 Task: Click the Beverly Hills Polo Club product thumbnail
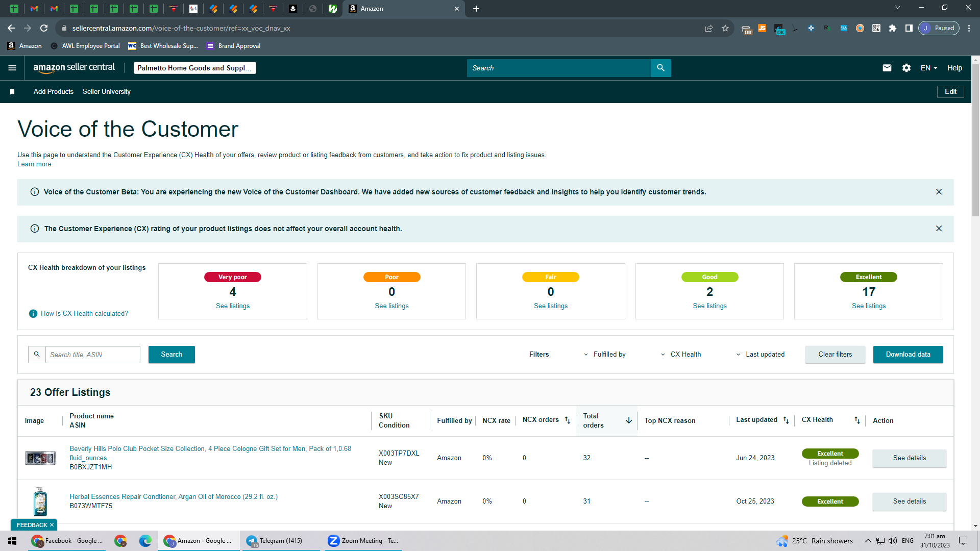(40, 458)
